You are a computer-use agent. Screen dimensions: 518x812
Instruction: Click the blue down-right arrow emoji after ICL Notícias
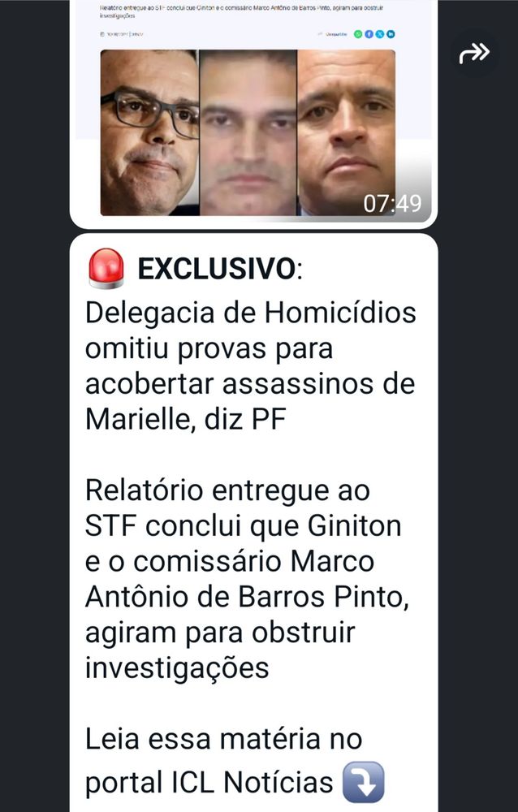tap(364, 781)
